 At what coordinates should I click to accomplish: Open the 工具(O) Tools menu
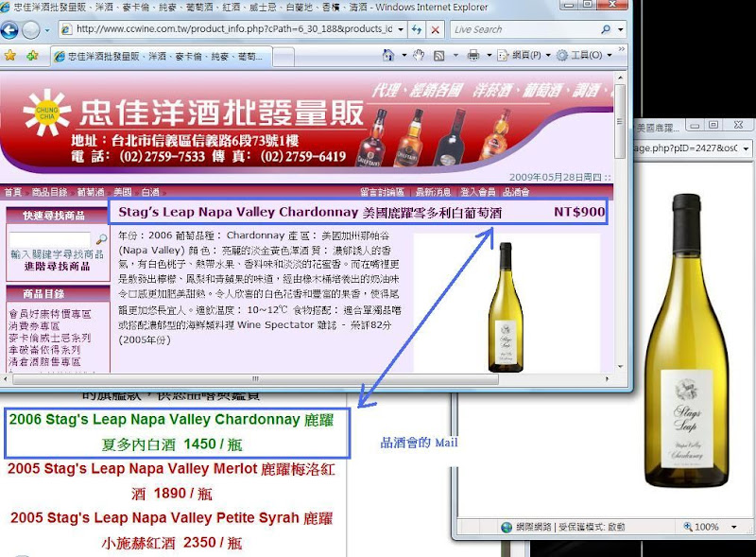click(584, 56)
